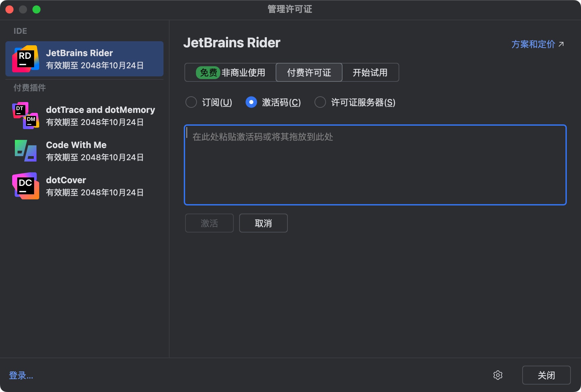Click the JetBrains Rider RD icon
This screenshot has width=581, height=392.
click(x=26, y=59)
